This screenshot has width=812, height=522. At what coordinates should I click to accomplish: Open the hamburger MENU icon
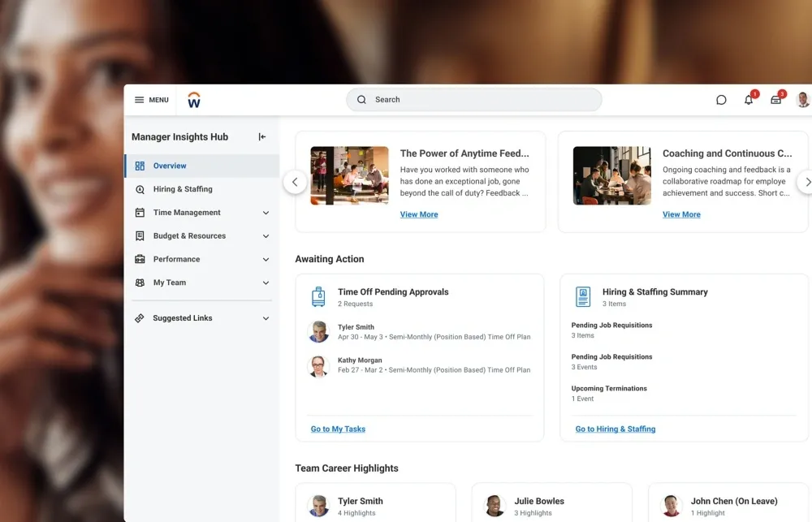[x=140, y=99]
